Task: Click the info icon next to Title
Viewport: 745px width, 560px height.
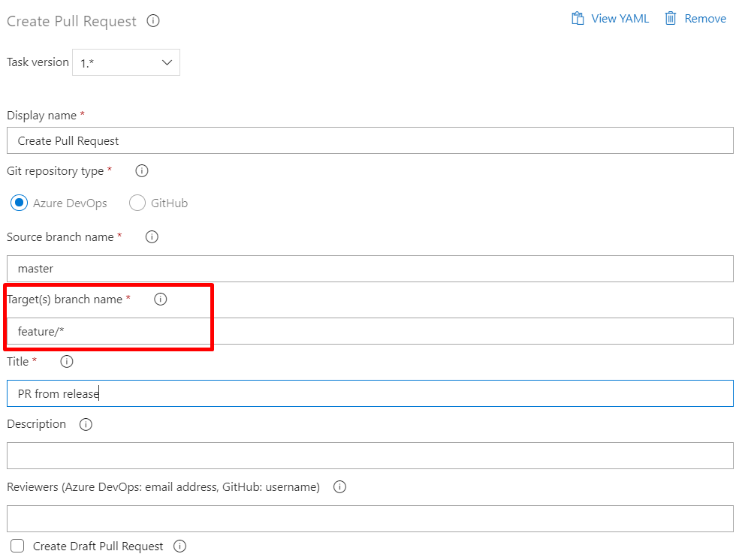Action: pos(67,362)
